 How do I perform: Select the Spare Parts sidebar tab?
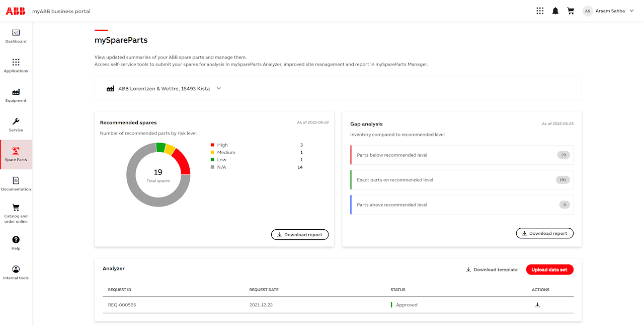[16, 154]
